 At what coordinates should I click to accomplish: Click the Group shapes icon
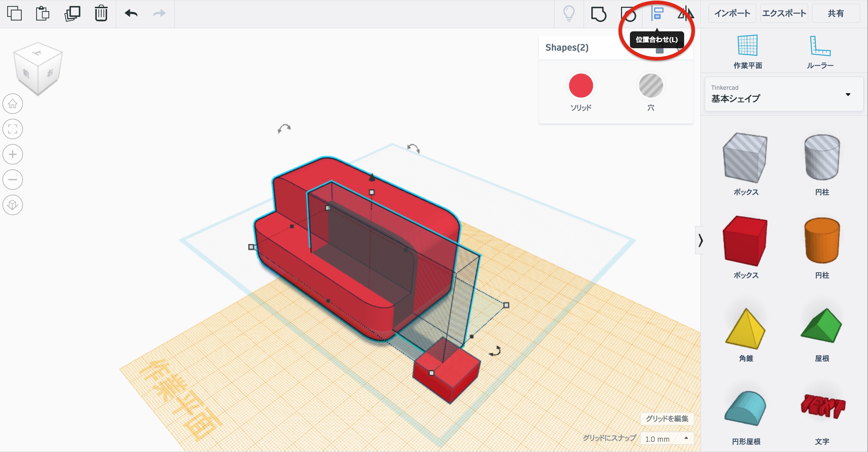(599, 14)
